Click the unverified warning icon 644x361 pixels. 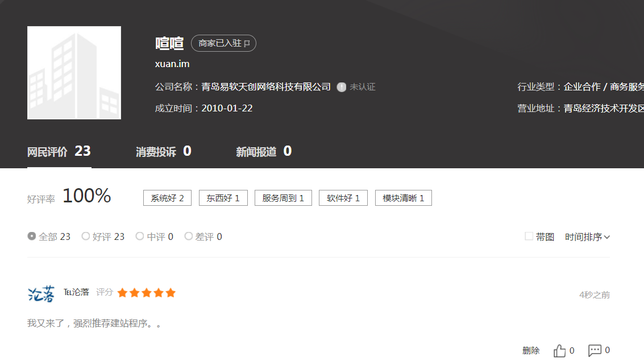coord(341,87)
